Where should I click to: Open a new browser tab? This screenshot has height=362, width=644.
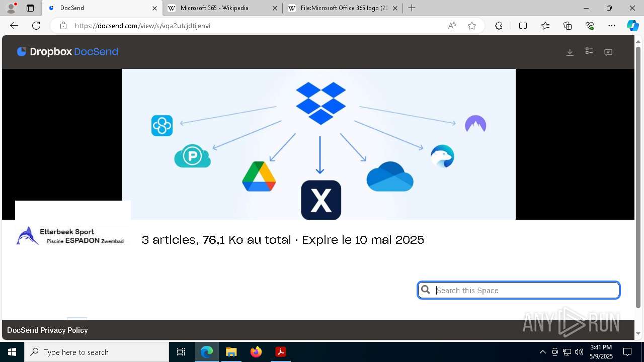pyautogui.click(x=412, y=8)
